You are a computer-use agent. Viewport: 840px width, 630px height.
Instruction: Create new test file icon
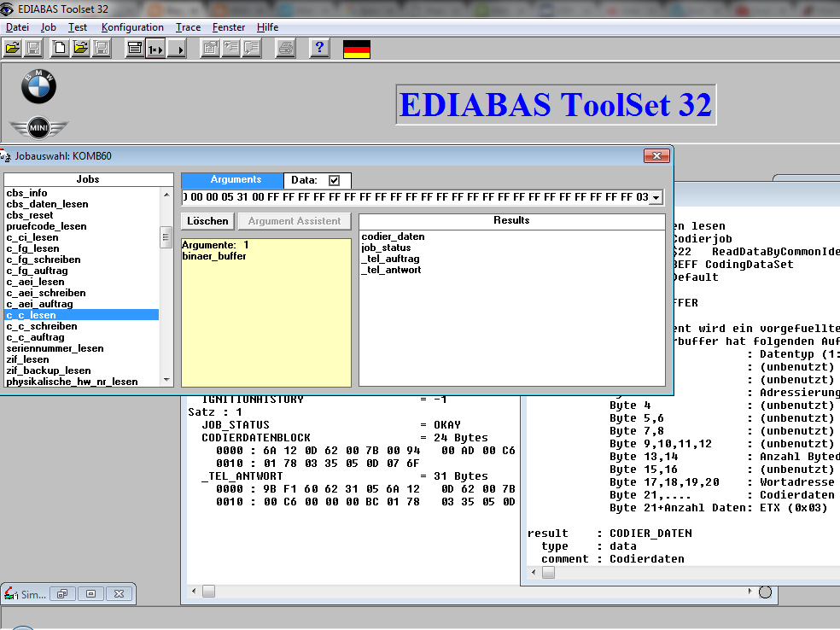[60, 49]
